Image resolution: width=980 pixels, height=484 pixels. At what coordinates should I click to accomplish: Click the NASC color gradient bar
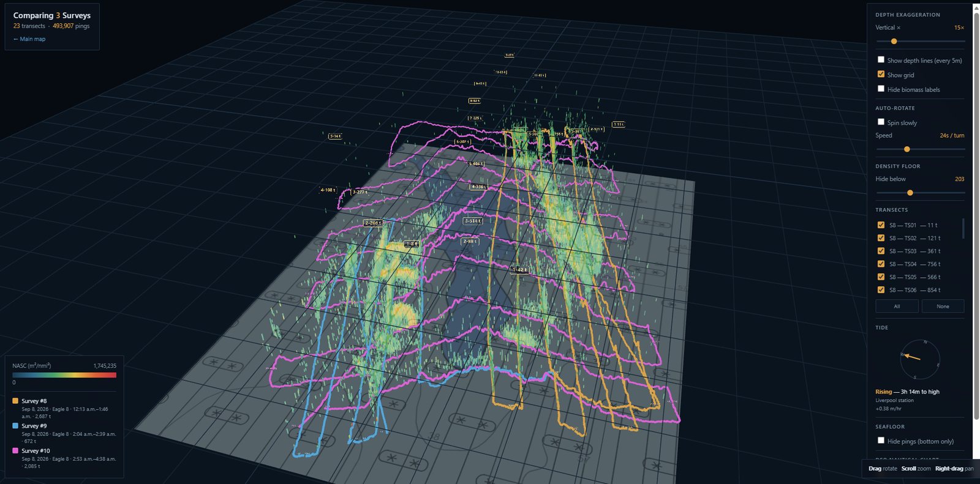click(x=64, y=375)
